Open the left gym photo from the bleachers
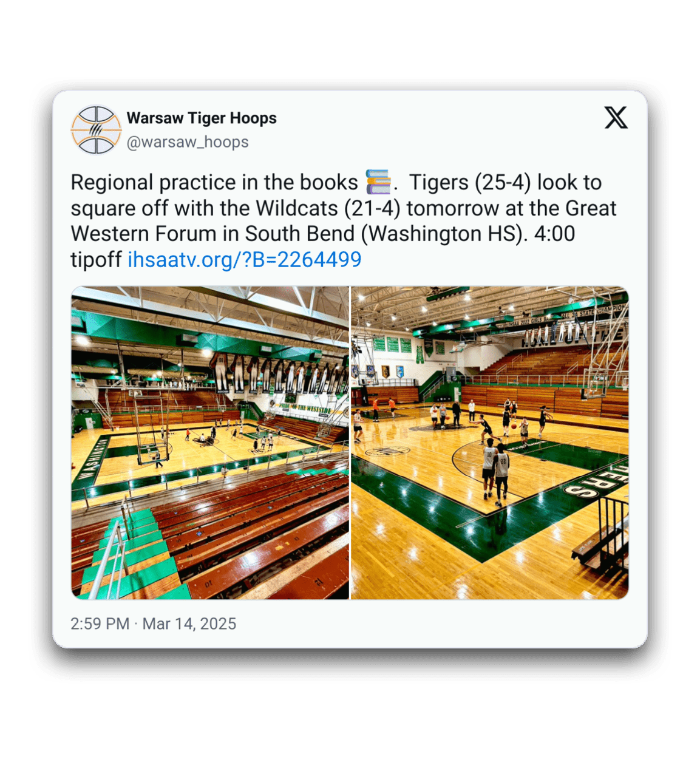 pyautogui.click(x=210, y=443)
